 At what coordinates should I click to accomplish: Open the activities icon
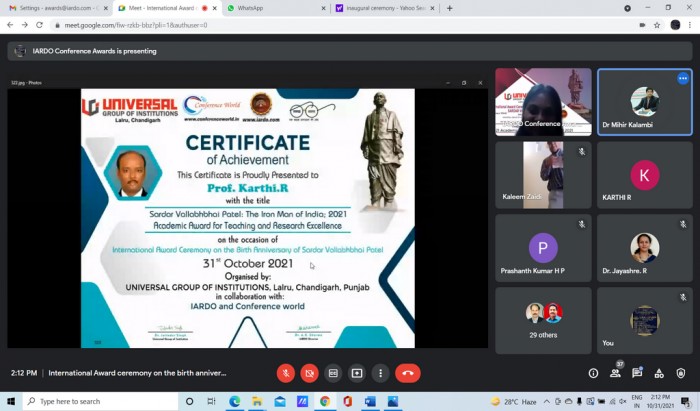tap(659, 373)
